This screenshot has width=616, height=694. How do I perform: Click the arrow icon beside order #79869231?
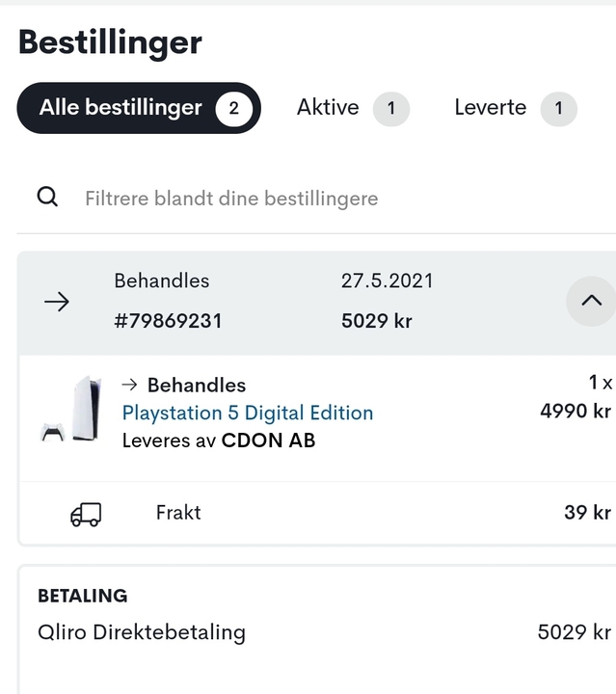(57, 302)
